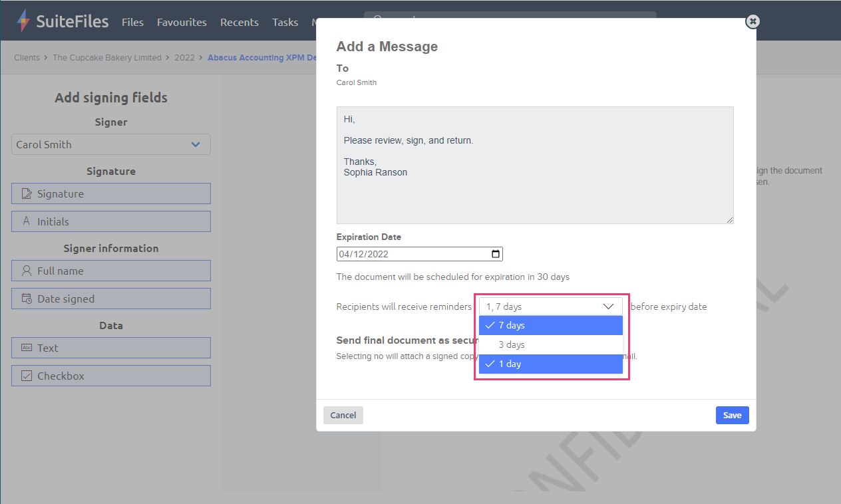Viewport: 841px width, 504px height.
Task: Click the Date signed calendar icon
Action: coord(27,299)
